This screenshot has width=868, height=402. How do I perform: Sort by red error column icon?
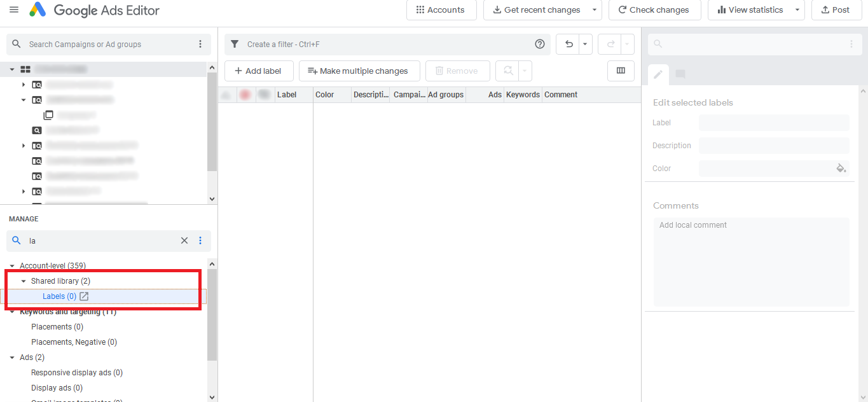coord(245,95)
